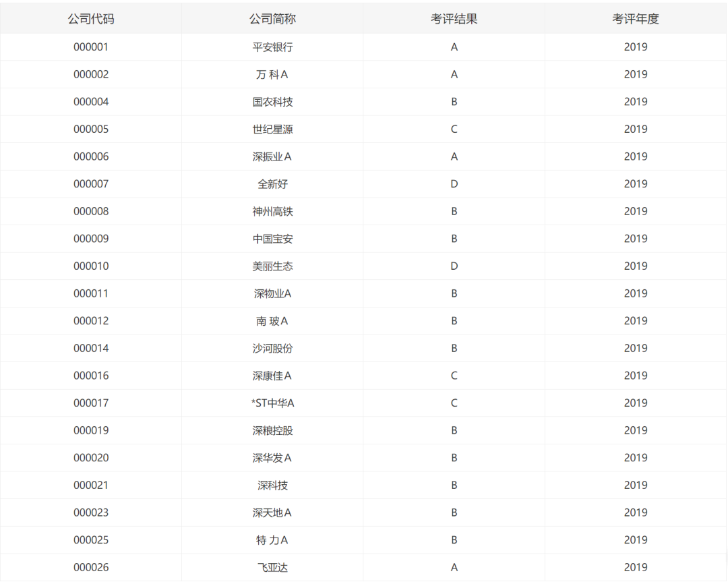Image resolution: width=728 pixels, height=584 pixels.
Task: Click rating B in 深科技 row
Action: (x=454, y=486)
